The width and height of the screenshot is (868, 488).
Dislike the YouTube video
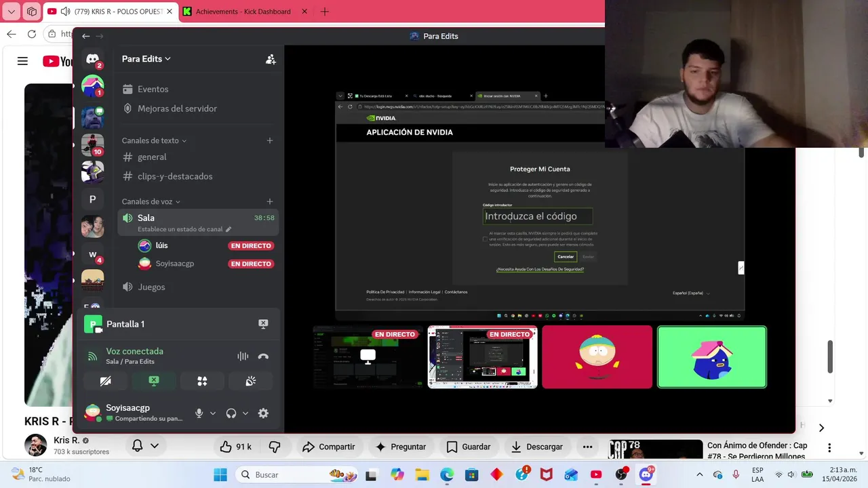point(275,447)
